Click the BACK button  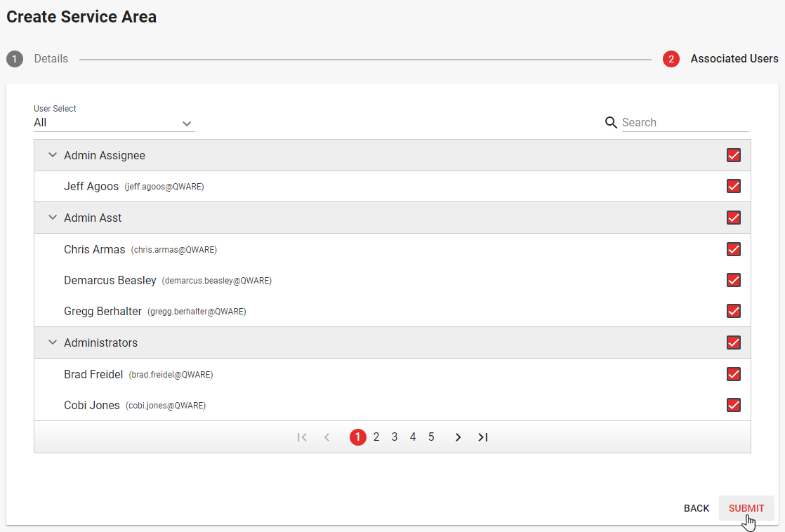click(x=697, y=508)
